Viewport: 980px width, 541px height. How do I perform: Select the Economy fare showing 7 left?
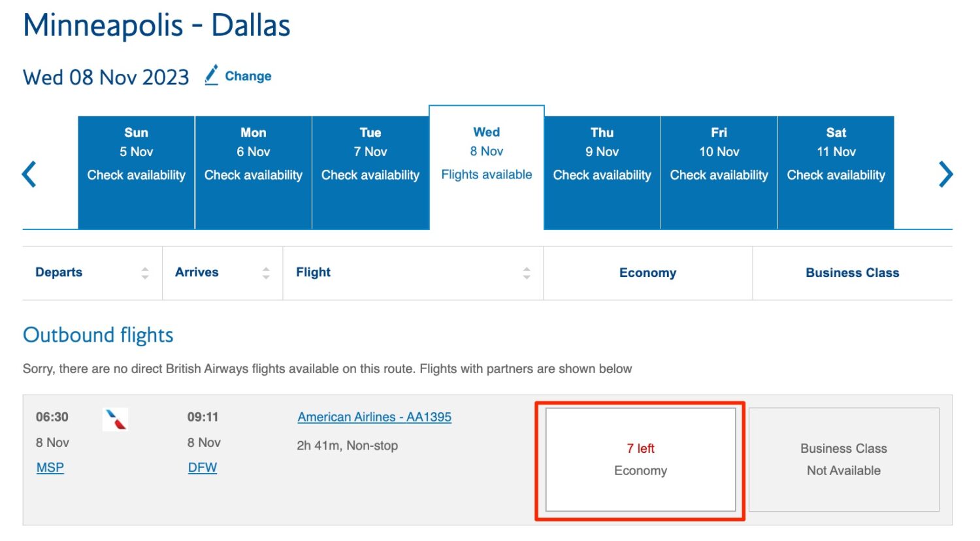point(640,459)
